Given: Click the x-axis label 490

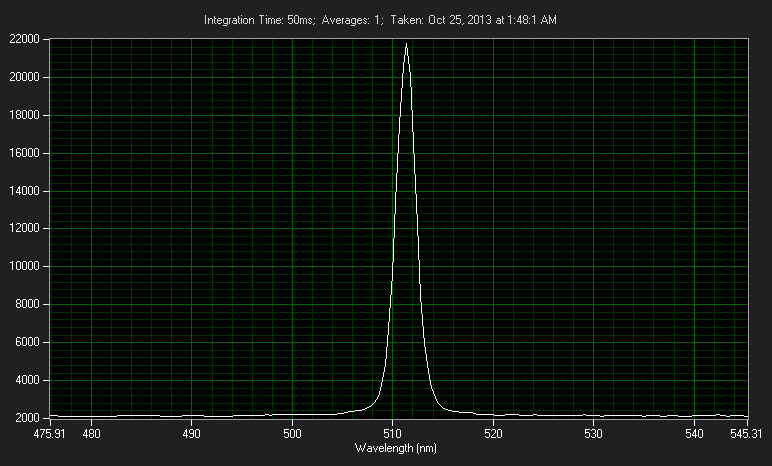Looking at the screenshot, I should coord(192,434).
